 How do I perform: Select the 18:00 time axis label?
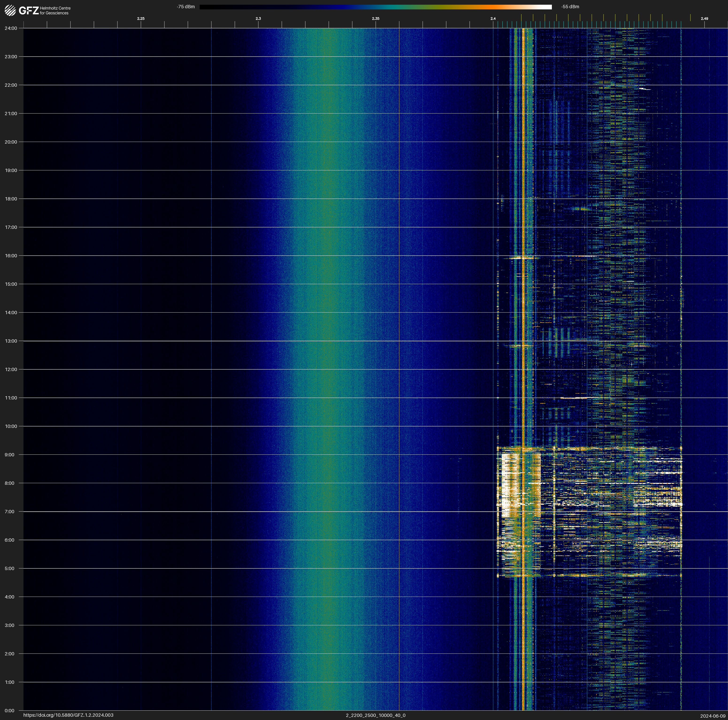point(11,199)
